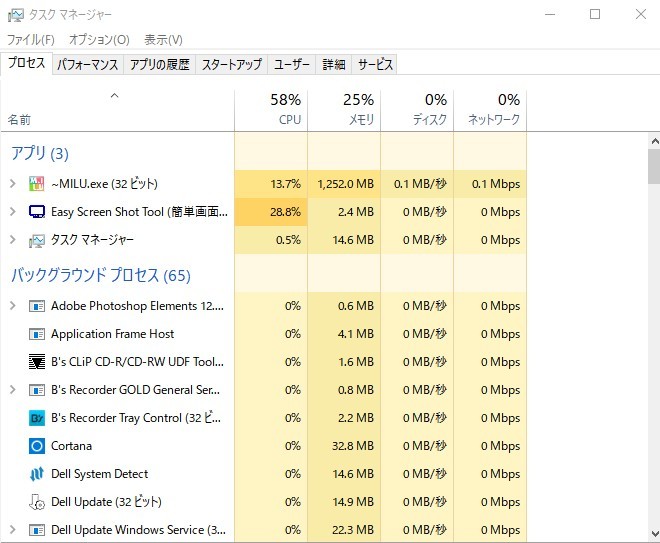Sort by the ネットワーク 0% column header
The width and height of the screenshot is (660, 543).
point(490,111)
